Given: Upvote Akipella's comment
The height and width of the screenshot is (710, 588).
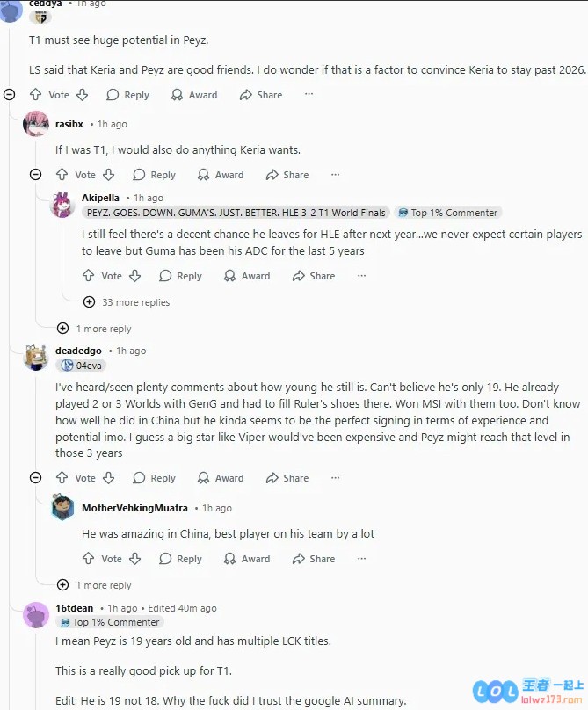Looking at the screenshot, I should click(89, 276).
